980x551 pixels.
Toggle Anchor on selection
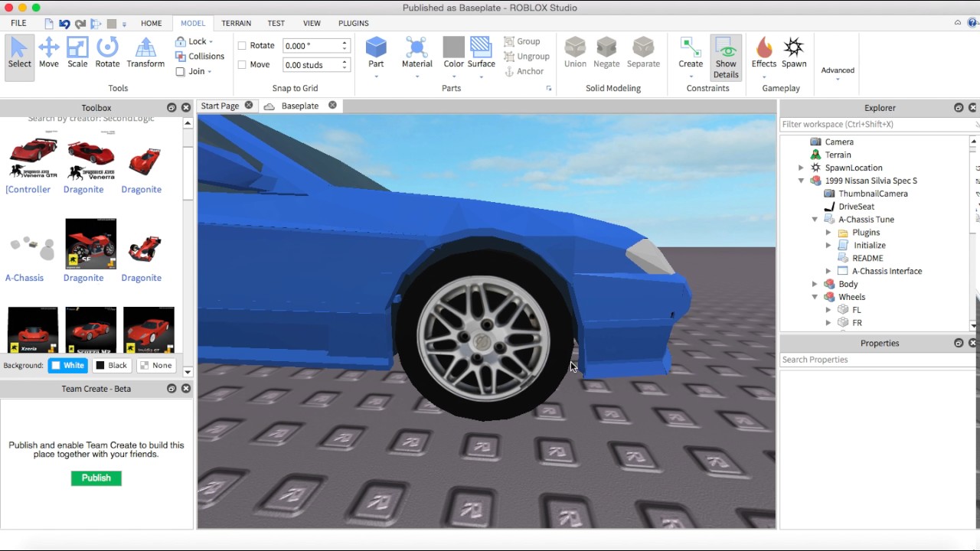point(524,71)
